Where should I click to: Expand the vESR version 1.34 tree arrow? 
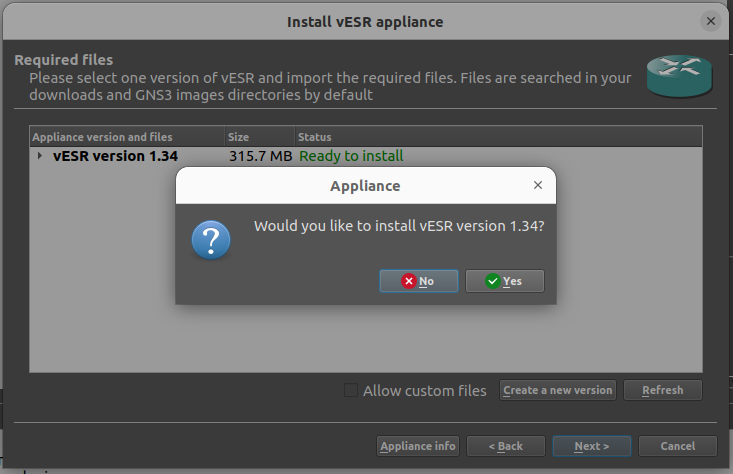pyautogui.click(x=40, y=156)
